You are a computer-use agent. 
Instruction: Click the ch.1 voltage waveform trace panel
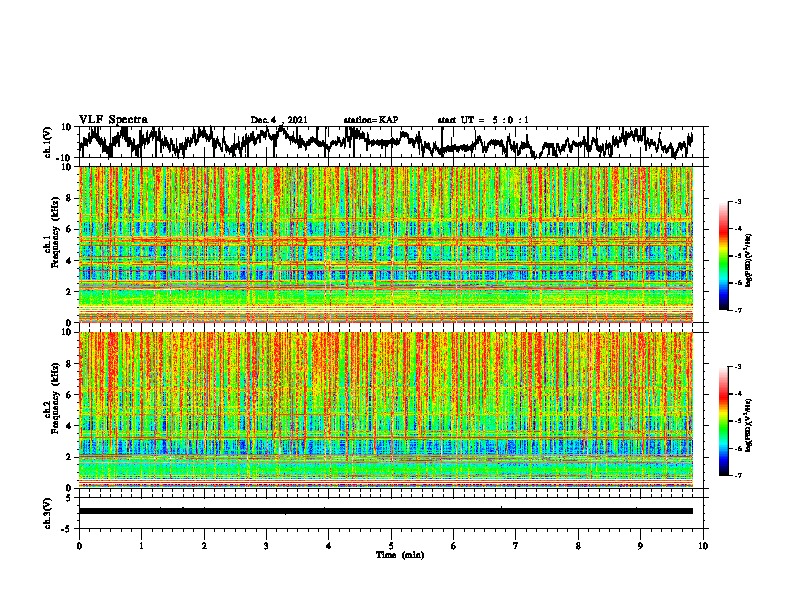[x=391, y=142]
